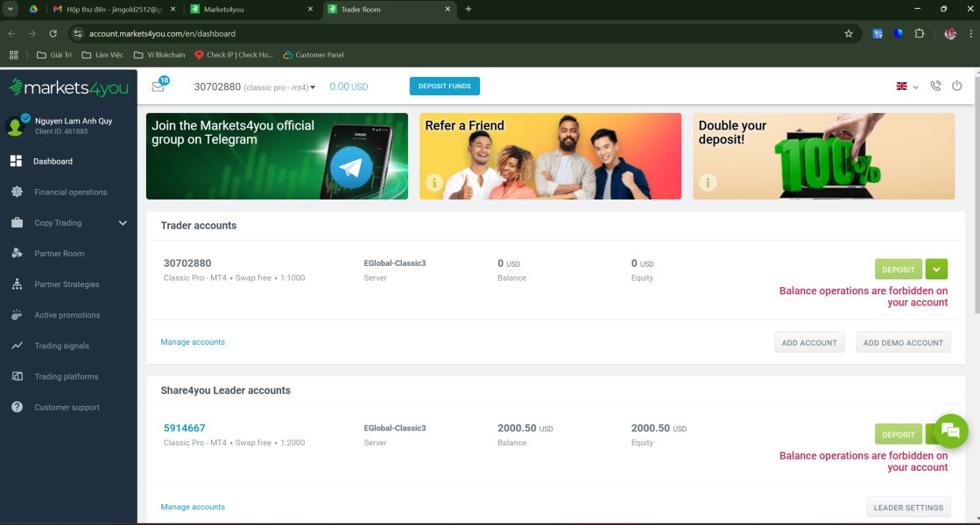Viewport: 980px width, 525px height.
Task: Open the Làm Việc bookmark folder
Action: click(x=102, y=55)
